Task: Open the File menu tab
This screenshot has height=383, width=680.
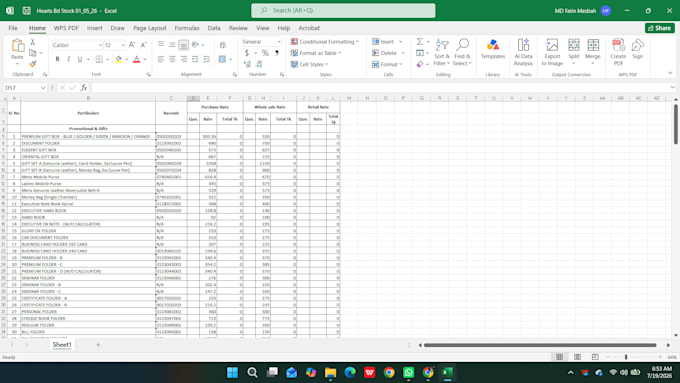Action: point(13,28)
